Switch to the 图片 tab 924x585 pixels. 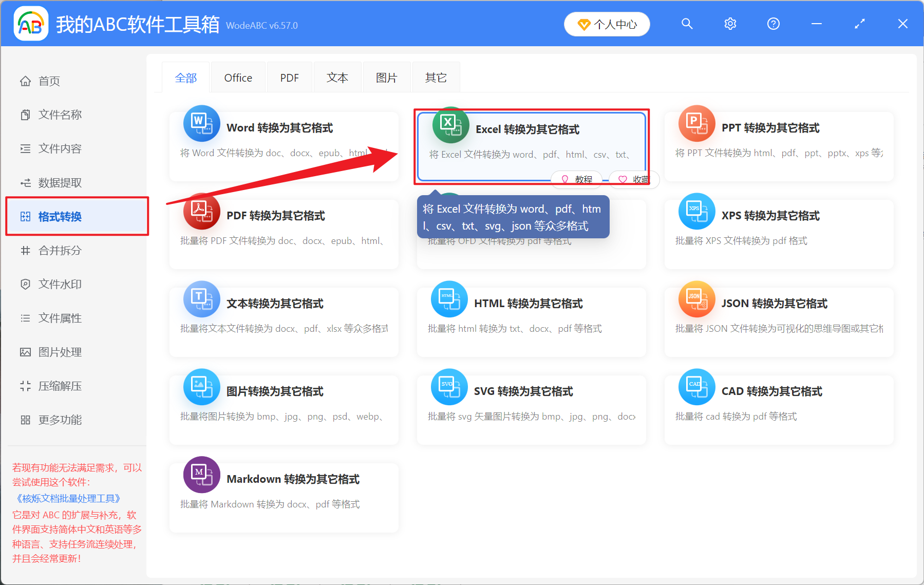pos(386,77)
